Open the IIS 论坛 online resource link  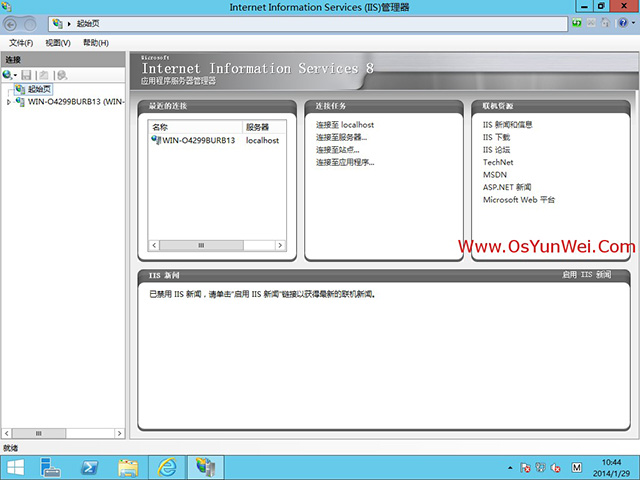pos(498,150)
